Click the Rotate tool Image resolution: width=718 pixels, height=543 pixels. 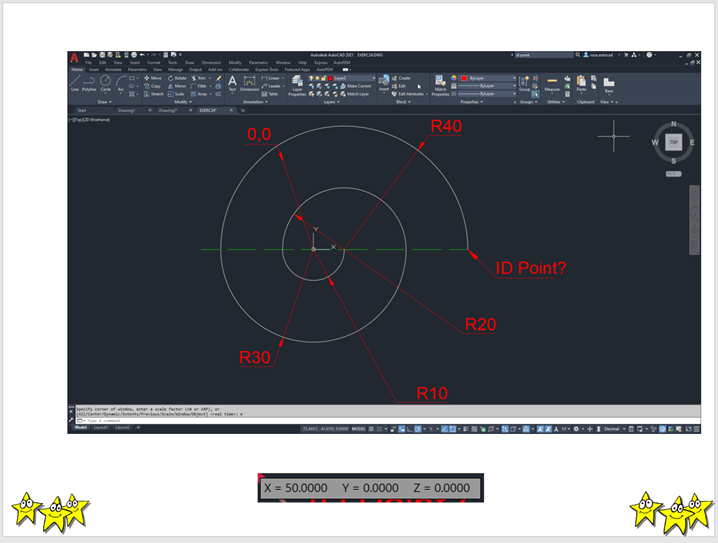[x=177, y=78]
